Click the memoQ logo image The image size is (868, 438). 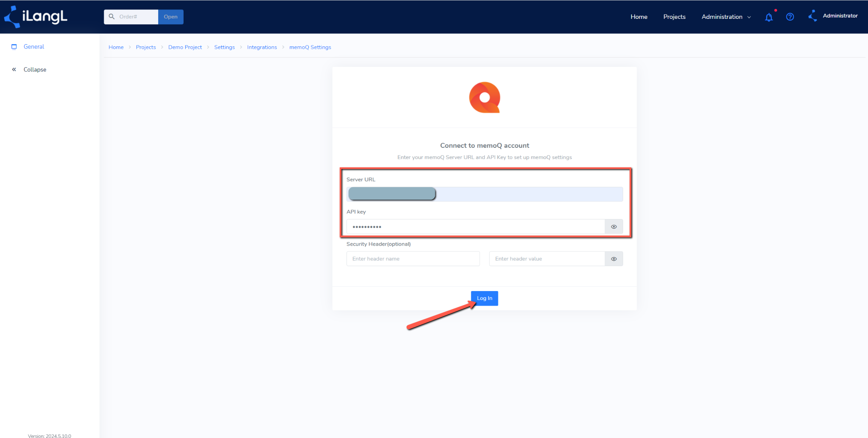click(x=485, y=97)
